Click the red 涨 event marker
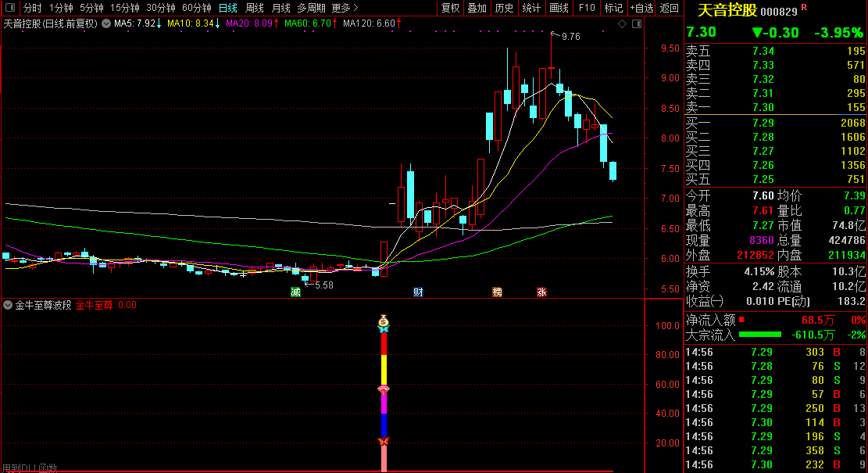The width and height of the screenshot is (868, 473). click(x=541, y=292)
